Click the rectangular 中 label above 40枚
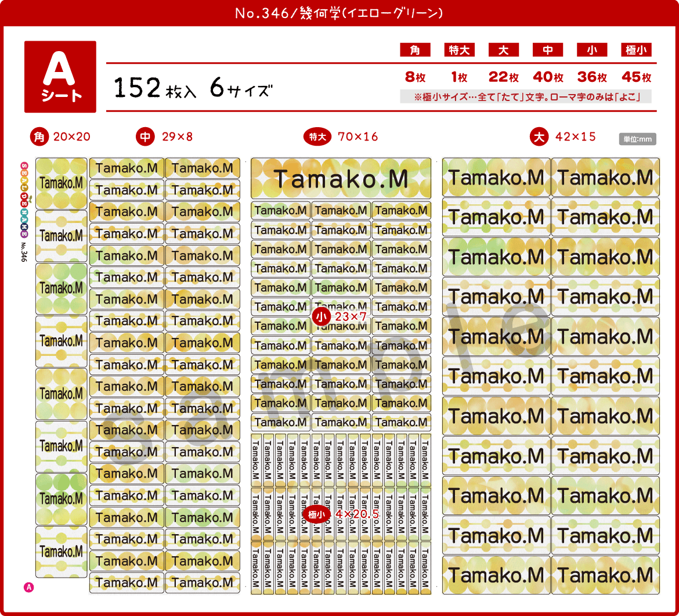Screen dimensions: 679x616 (x=548, y=50)
